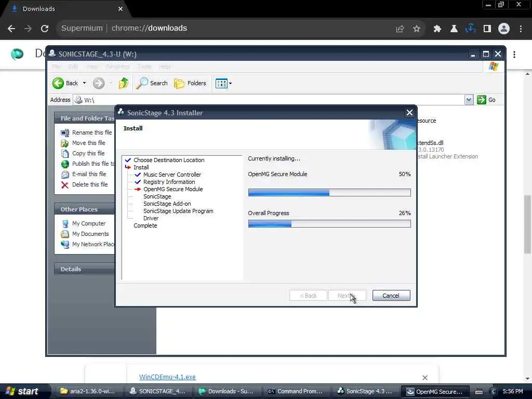Click the OpenMG Secure Module progress bar
The image size is (532, 399).
[329, 193]
